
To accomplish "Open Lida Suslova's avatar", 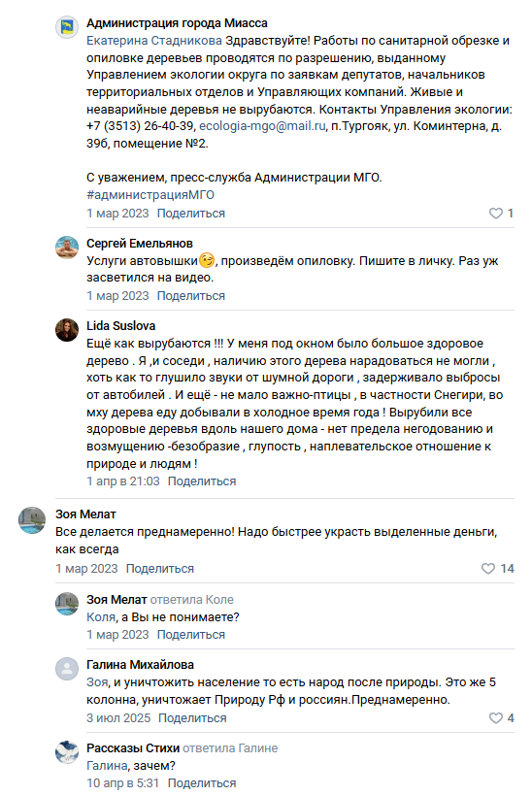I will pos(67,330).
